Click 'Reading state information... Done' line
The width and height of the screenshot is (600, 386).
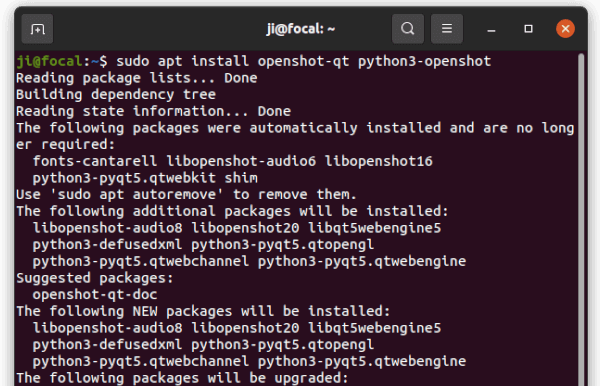153,111
